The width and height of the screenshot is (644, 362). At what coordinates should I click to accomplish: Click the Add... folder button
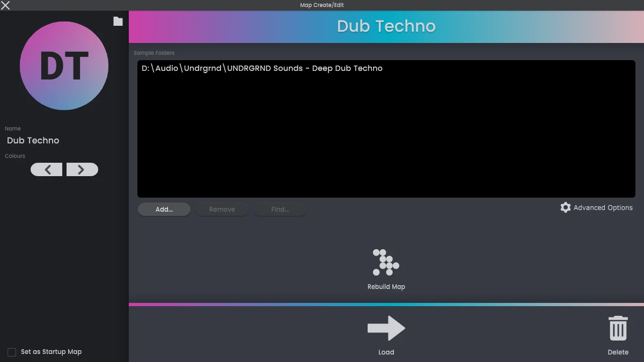[x=164, y=209]
